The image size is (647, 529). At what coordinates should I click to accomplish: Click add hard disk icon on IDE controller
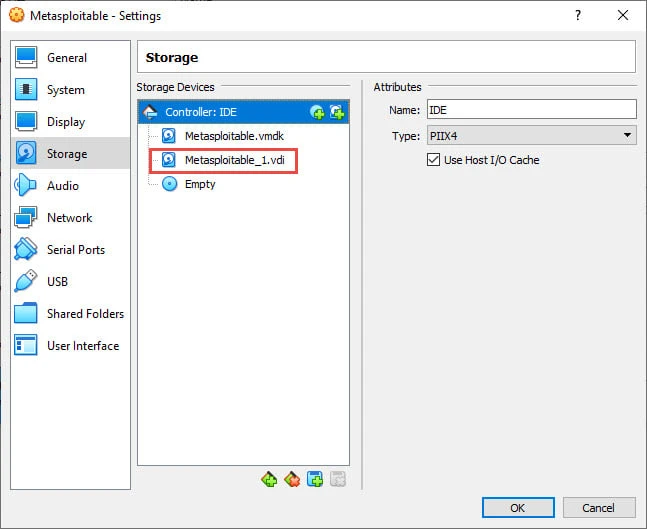337,112
